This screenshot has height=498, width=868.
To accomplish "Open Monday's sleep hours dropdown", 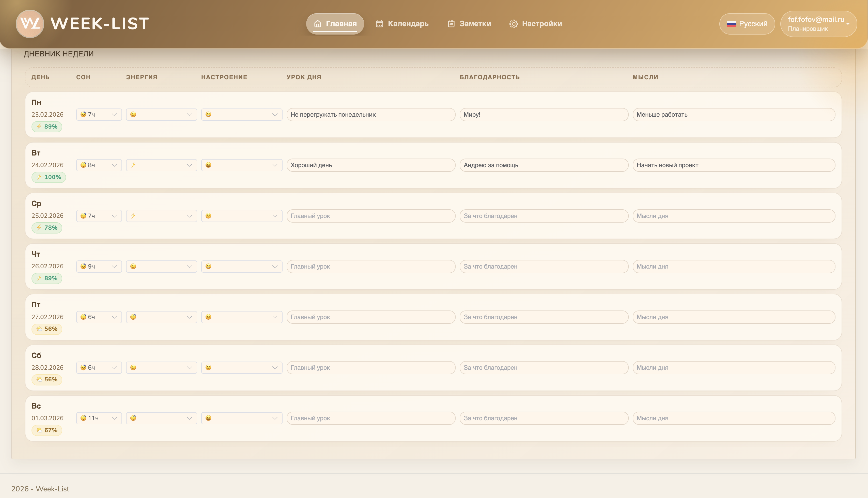I will [99, 115].
